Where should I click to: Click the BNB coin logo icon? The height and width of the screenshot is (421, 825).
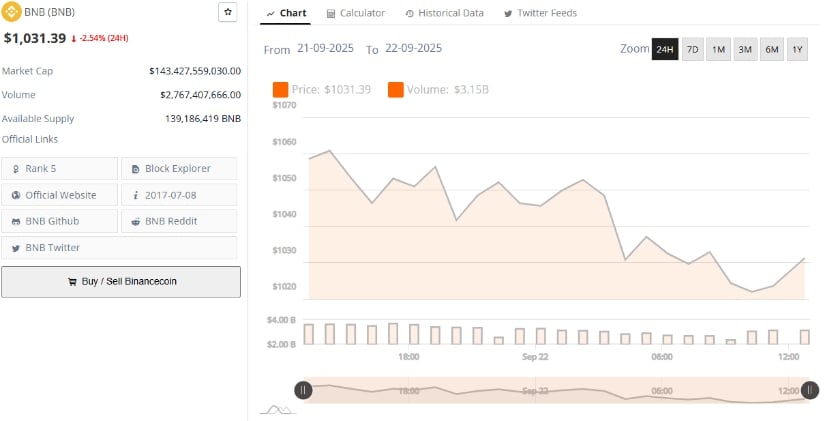[12, 12]
